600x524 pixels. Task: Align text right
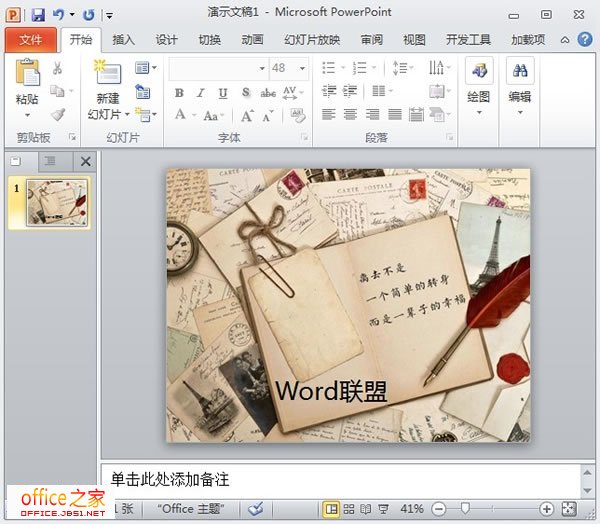click(372, 114)
